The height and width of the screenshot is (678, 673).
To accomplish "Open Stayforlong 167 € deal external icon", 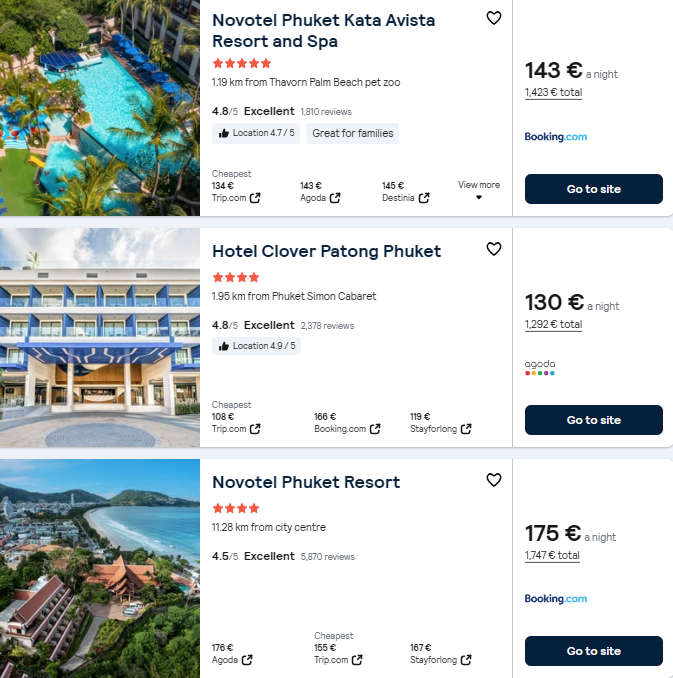I will point(465,660).
